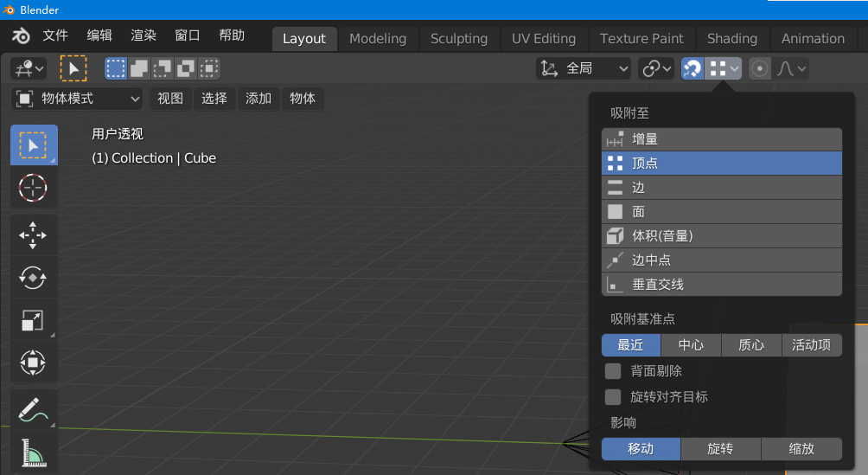
Task: Open the 视图 menu
Action: [170, 99]
